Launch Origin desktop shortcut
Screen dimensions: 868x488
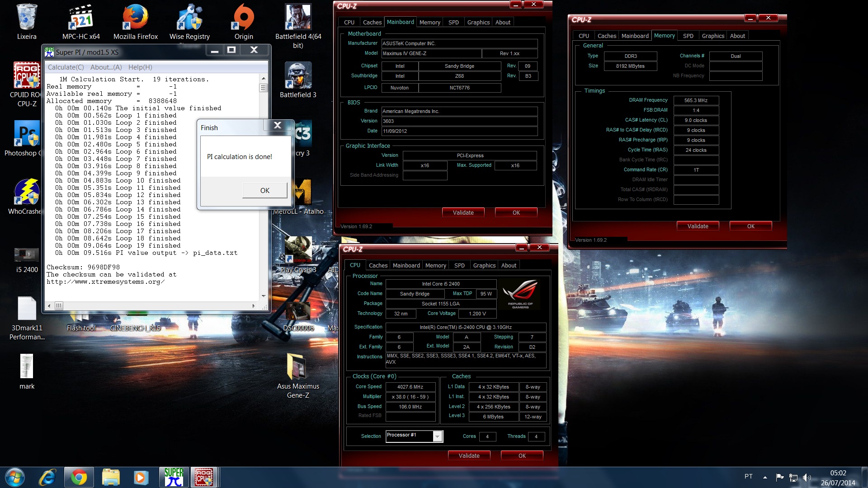[244, 22]
